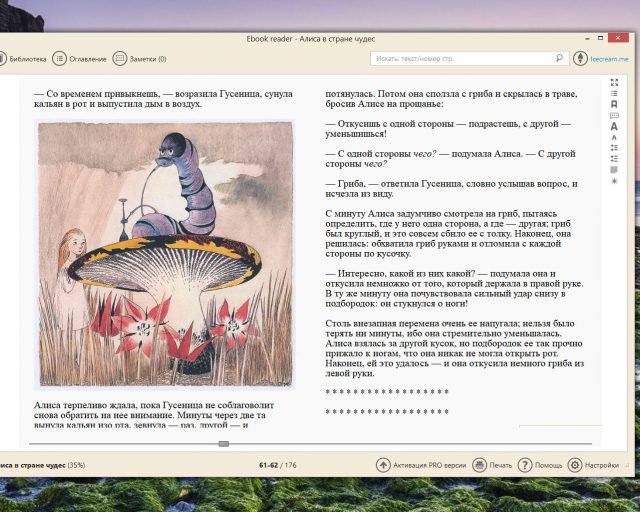This screenshot has width=640, height=512.
Task: Add a note with the speech-bubble icon
Action: 614,116
